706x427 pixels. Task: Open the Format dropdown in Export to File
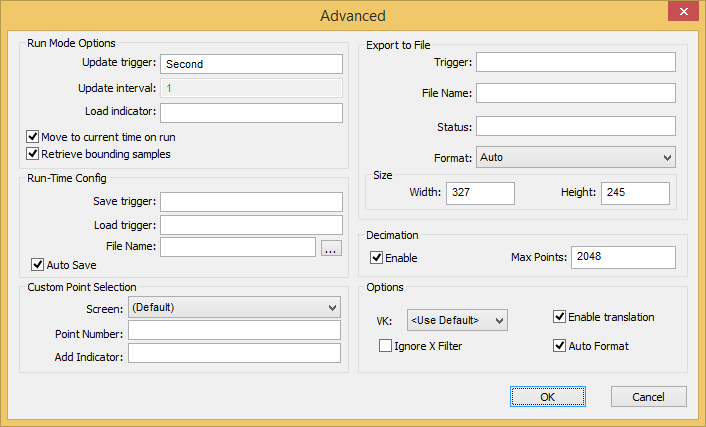(576, 157)
